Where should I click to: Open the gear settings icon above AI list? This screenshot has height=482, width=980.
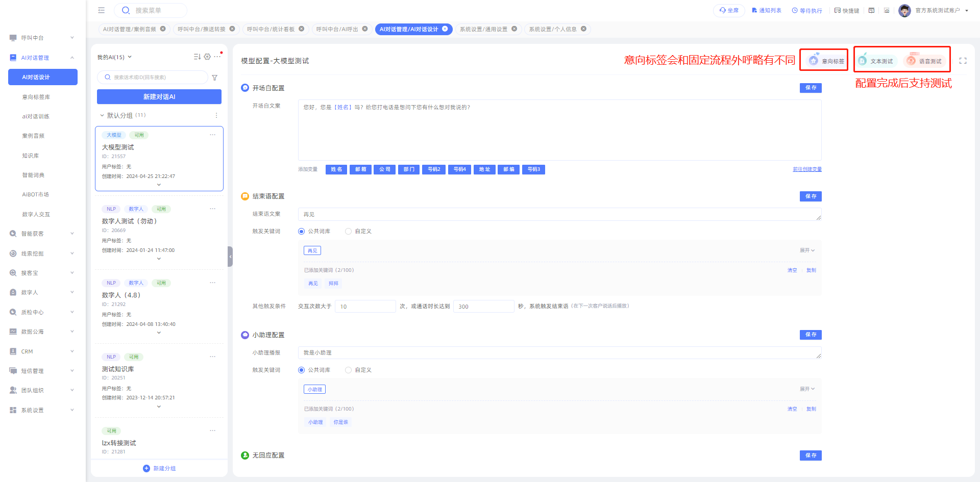point(207,57)
